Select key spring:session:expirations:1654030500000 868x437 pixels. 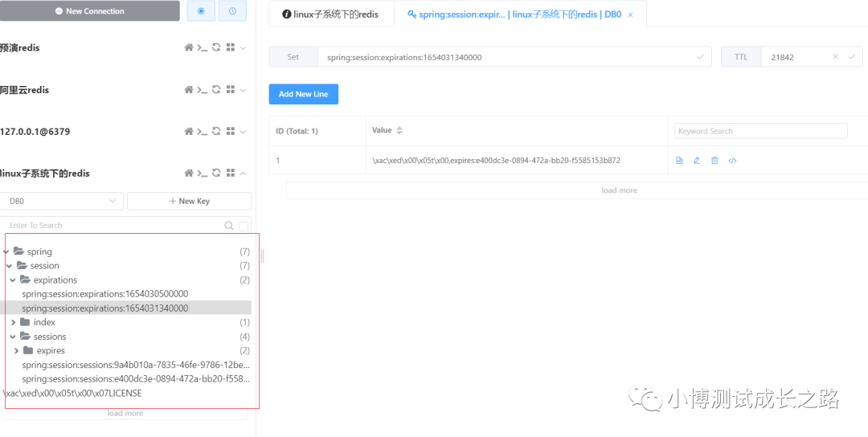pos(105,294)
